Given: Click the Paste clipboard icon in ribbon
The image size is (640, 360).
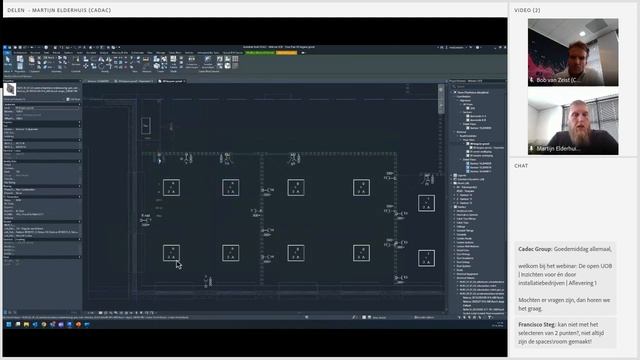Looking at the screenshot, I should click(x=32, y=61).
